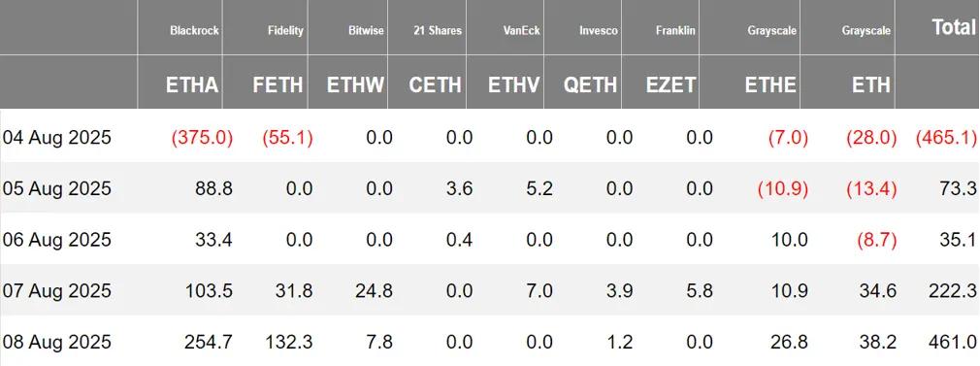
Task: Click the ETHV ticker header
Action: point(514,84)
